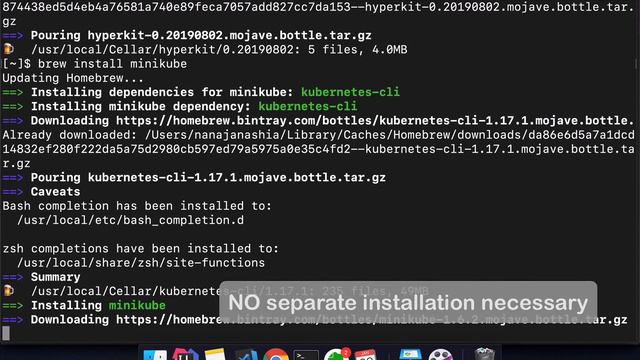
Task: Click green 'kubernetes-cli' in the dependencies-for-minikube line
Action: [350, 92]
